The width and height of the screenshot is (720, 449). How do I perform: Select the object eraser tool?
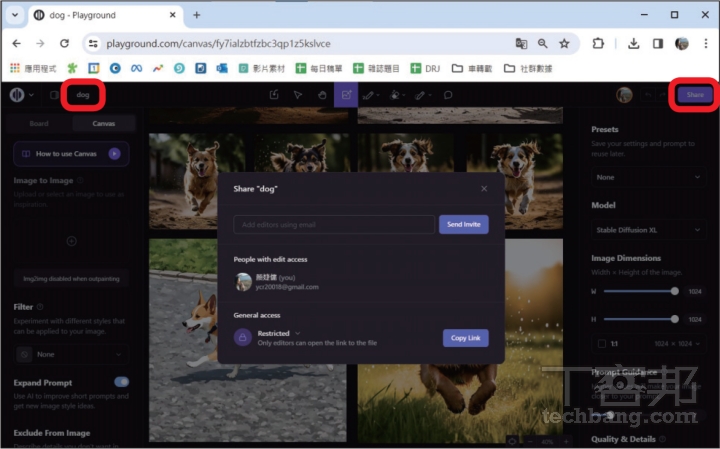click(394, 95)
